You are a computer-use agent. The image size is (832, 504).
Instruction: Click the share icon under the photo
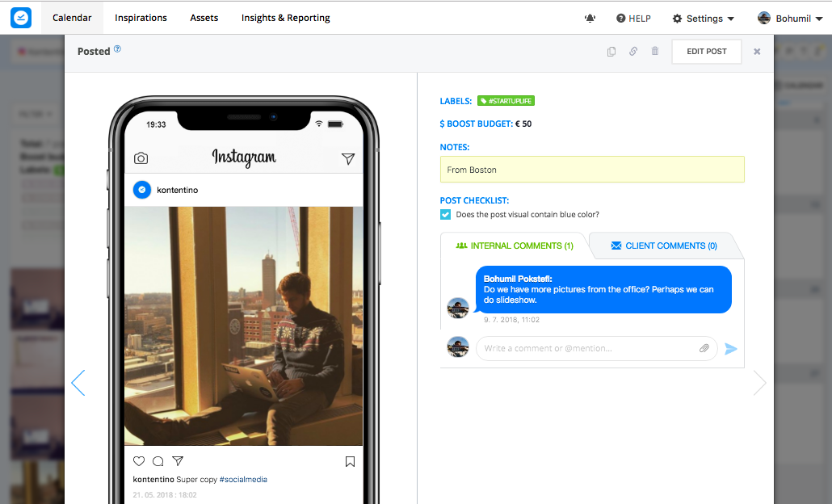[178, 461]
